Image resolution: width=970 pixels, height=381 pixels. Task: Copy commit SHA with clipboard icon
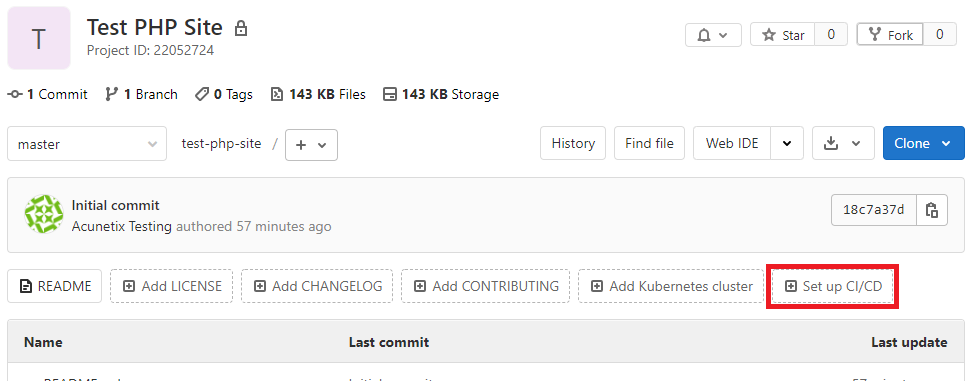tap(932, 210)
